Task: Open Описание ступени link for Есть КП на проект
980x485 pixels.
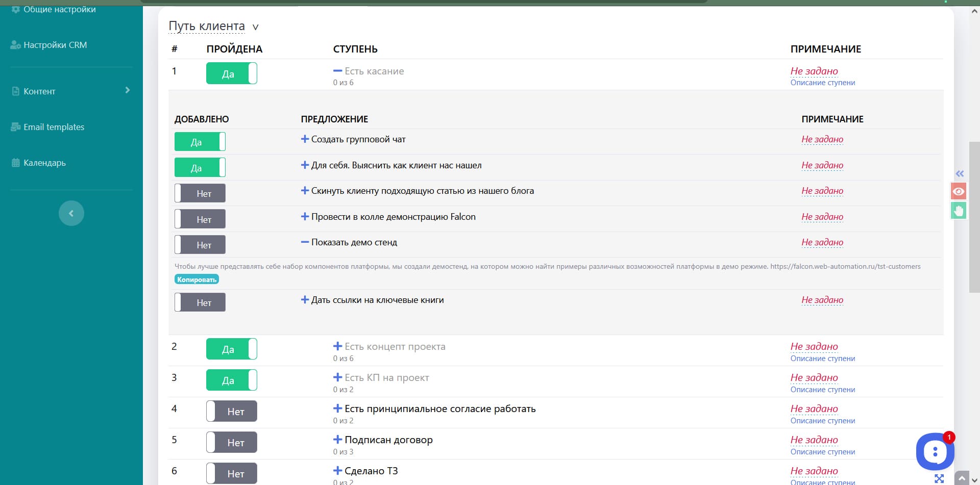Action: click(x=822, y=390)
